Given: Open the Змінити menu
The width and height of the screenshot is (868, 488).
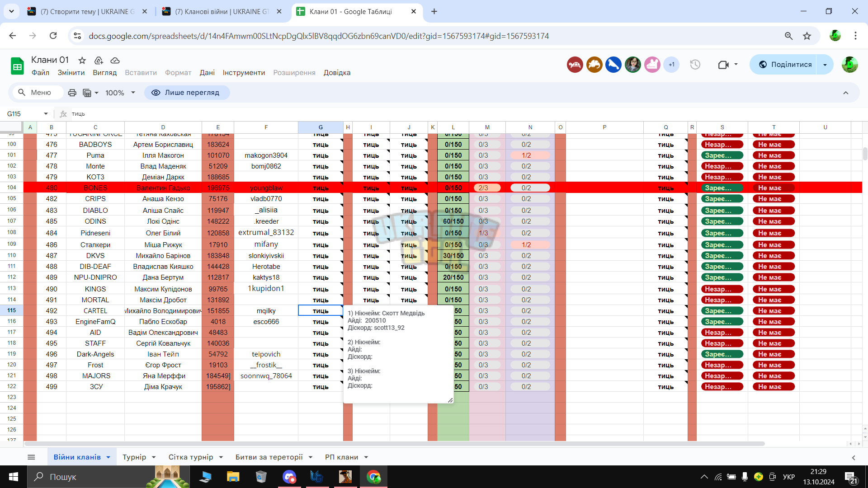Looking at the screenshot, I should tap(71, 73).
